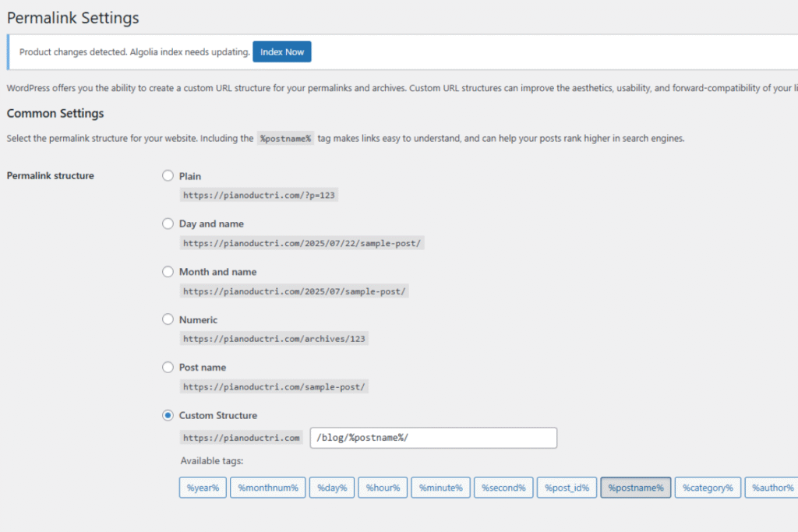Choose the Custom Structure radio button
The height and width of the screenshot is (532, 798).
pos(168,415)
